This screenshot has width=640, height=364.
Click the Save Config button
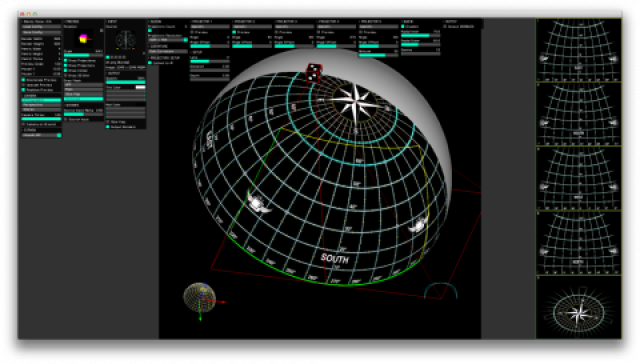(x=41, y=32)
